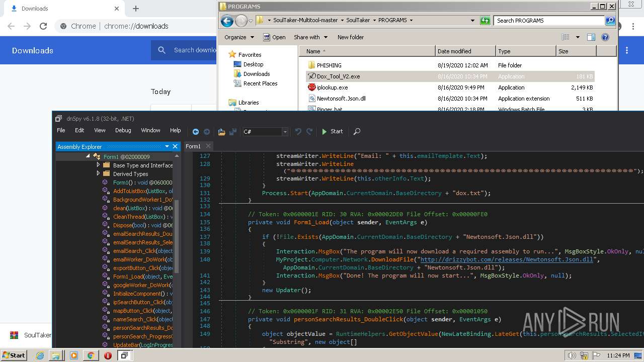Select the CleanThread(ListBox) method
The width and height of the screenshot is (644, 362).
pyautogui.click(x=137, y=217)
